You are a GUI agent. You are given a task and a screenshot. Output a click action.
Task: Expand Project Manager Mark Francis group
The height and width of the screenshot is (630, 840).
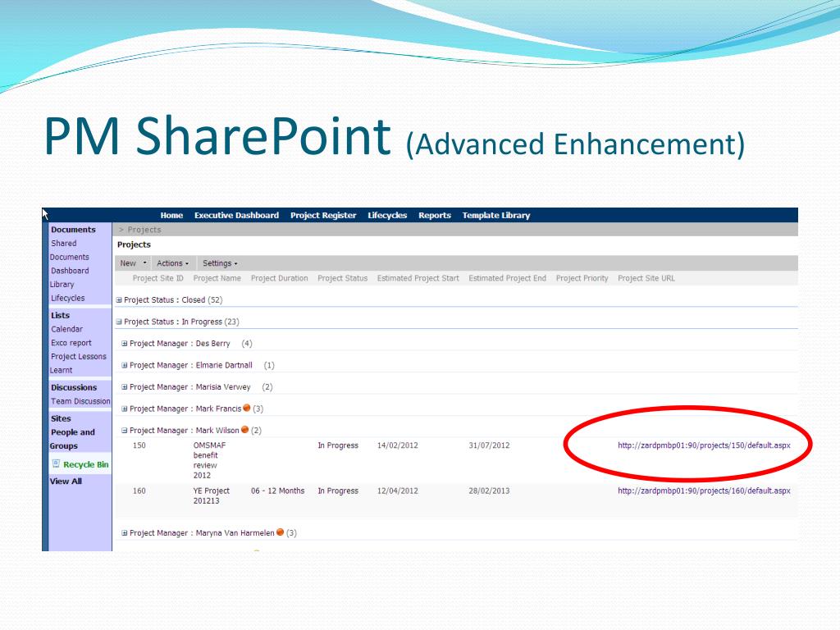[x=125, y=409]
